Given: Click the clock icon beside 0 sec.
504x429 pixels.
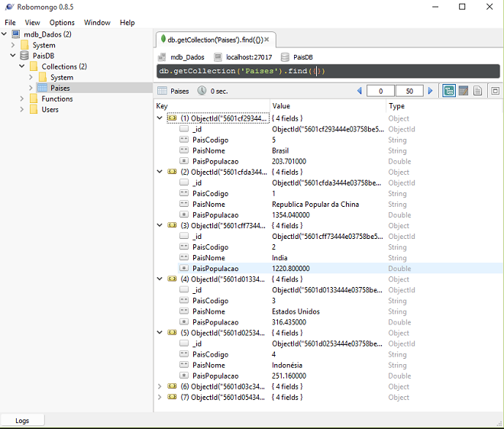Looking at the screenshot, I should click(202, 91).
